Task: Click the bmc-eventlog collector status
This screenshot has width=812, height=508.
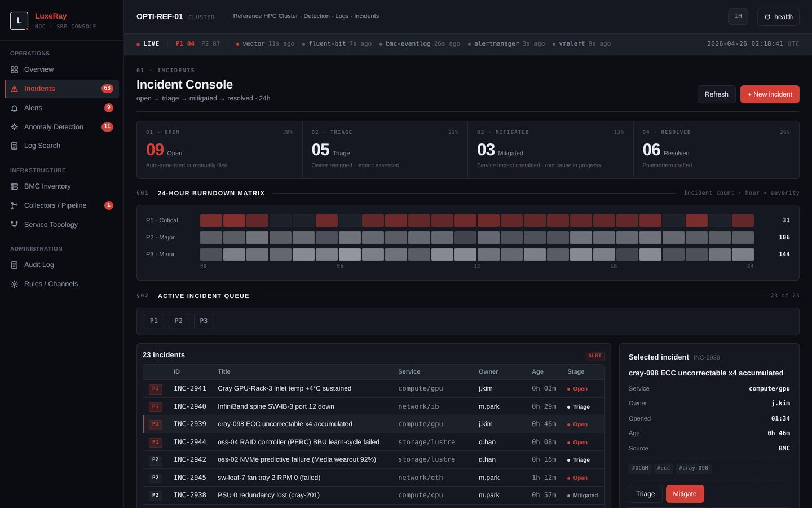Action: pos(420,44)
